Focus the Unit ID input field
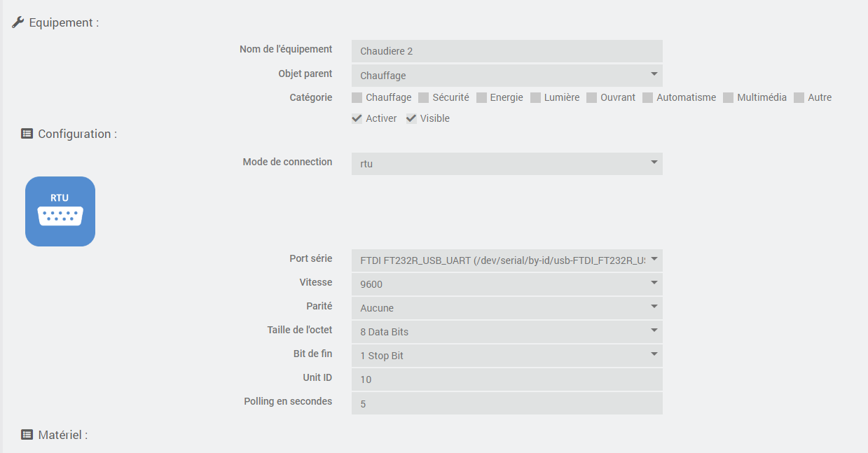The height and width of the screenshot is (453, 868). [x=507, y=379]
